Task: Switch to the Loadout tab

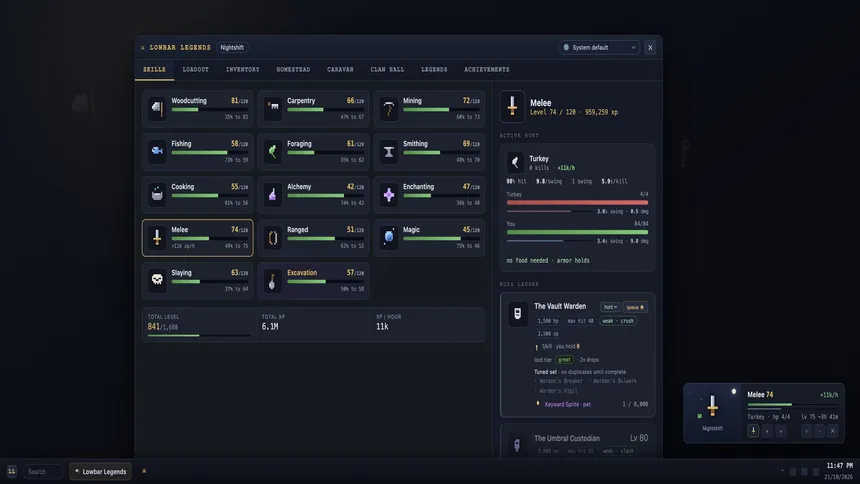Action: click(x=195, y=70)
